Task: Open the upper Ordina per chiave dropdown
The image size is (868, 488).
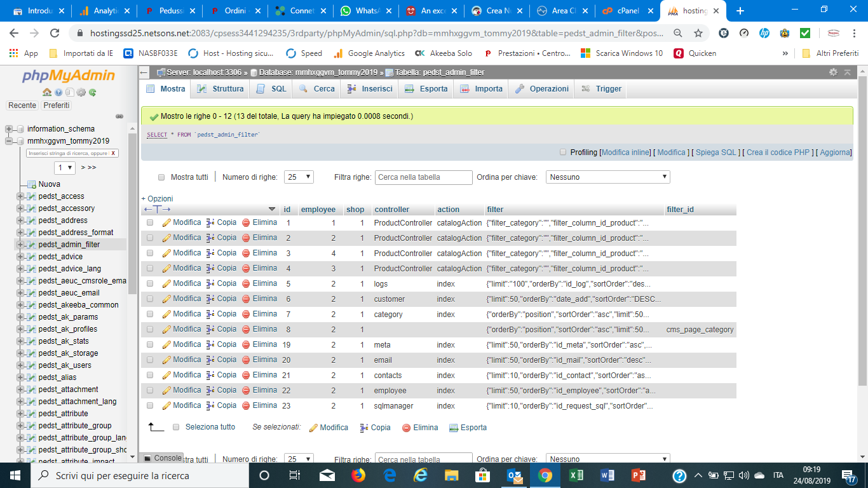Action: click(608, 177)
